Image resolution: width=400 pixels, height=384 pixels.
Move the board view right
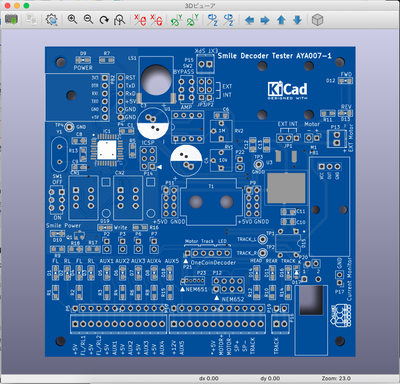click(265, 20)
